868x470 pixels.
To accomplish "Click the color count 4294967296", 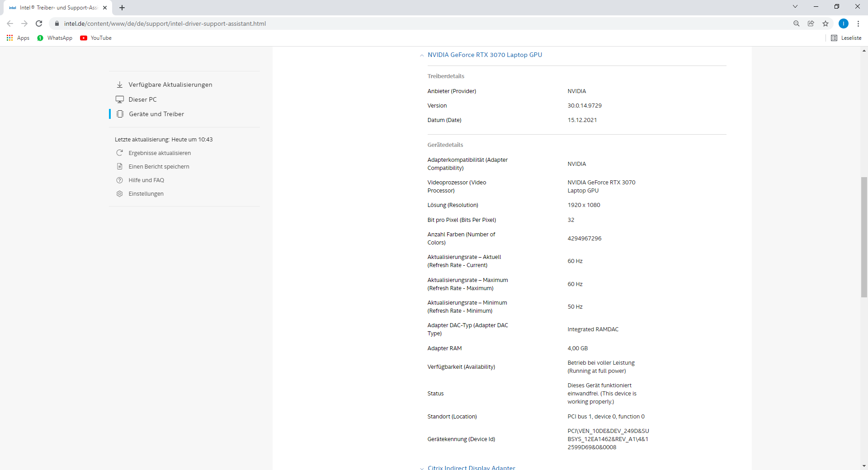I will pyautogui.click(x=585, y=239).
